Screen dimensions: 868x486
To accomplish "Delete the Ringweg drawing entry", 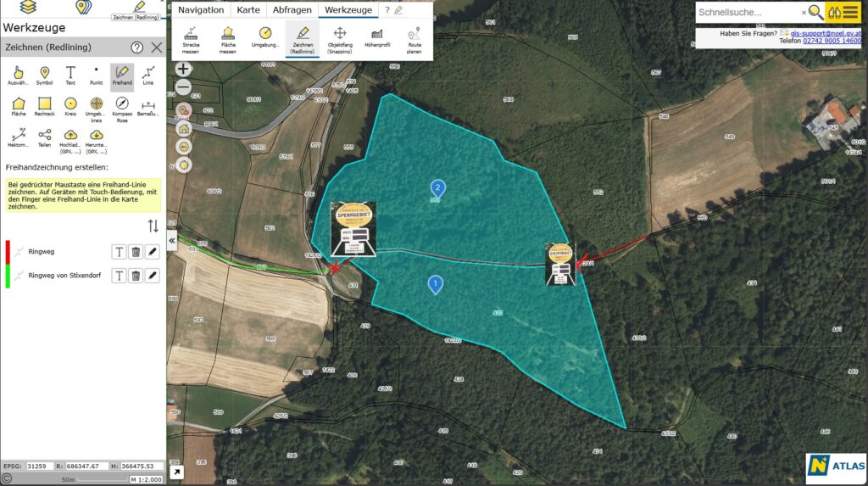I will click(x=136, y=251).
